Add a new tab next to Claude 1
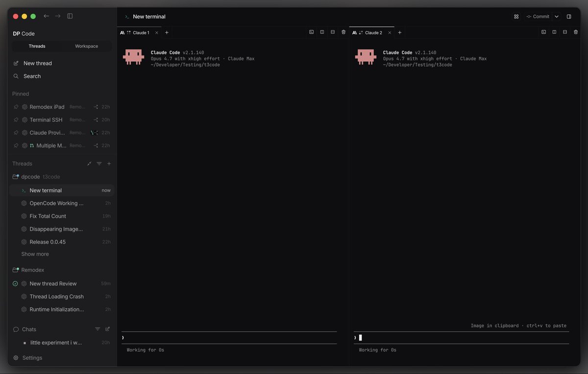The image size is (588, 374). point(167,33)
